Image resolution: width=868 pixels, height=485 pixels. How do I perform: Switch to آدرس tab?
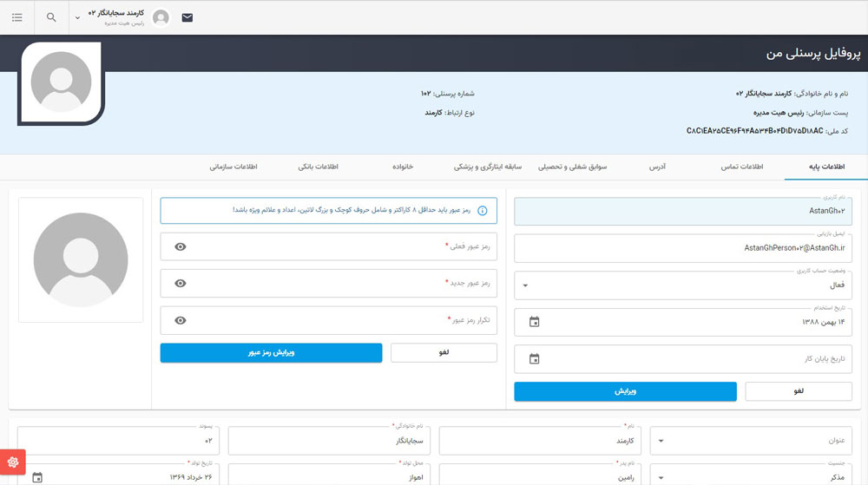658,167
